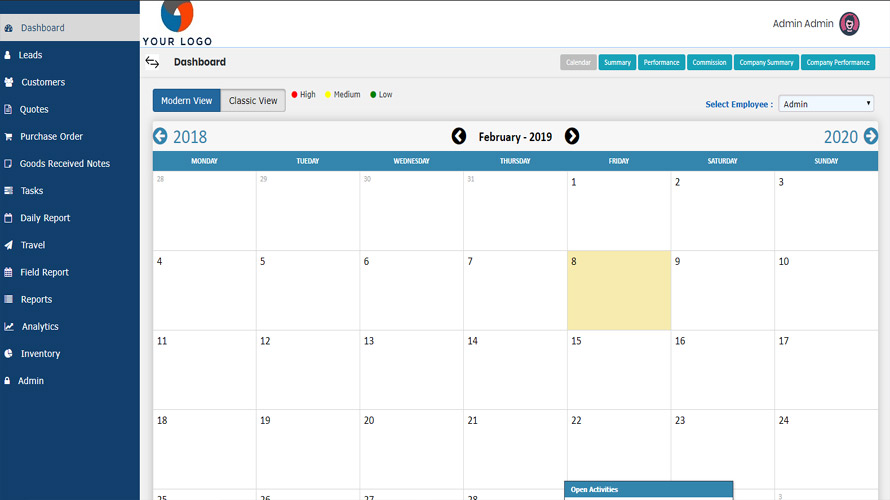This screenshot has width=890, height=500.
Task: Click the green Low priority dot
Action: pos(373,95)
